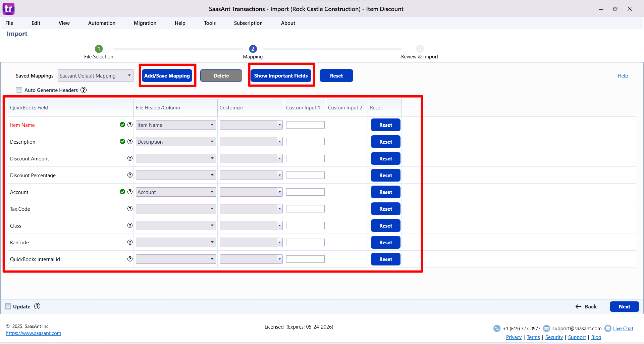Screen dimensions: 644x344
Task: Click the top Reset button beside Show Important Fields
Action: pyautogui.click(x=336, y=76)
